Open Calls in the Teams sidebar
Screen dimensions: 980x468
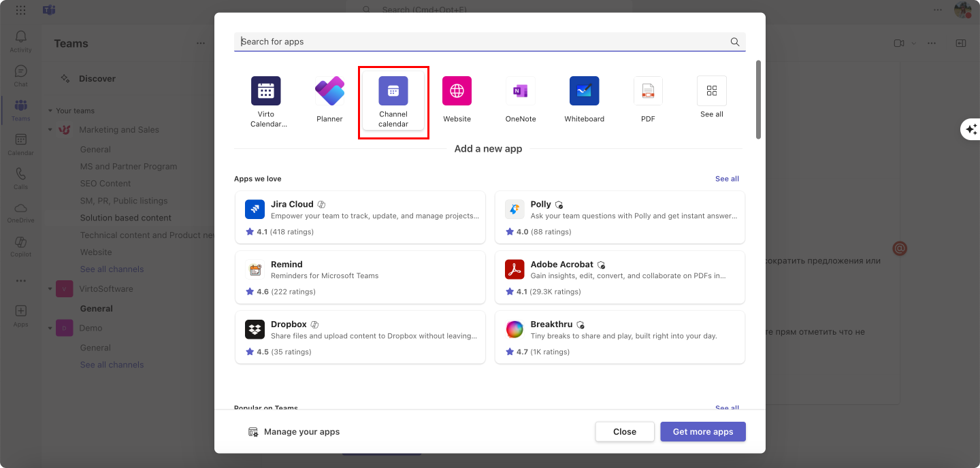coord(20,178)
